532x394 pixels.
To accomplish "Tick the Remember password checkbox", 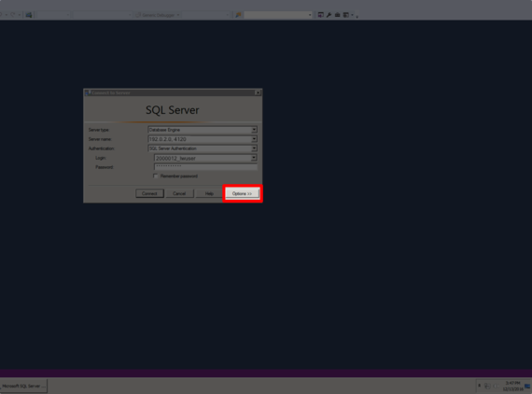I will coord(155,176).
